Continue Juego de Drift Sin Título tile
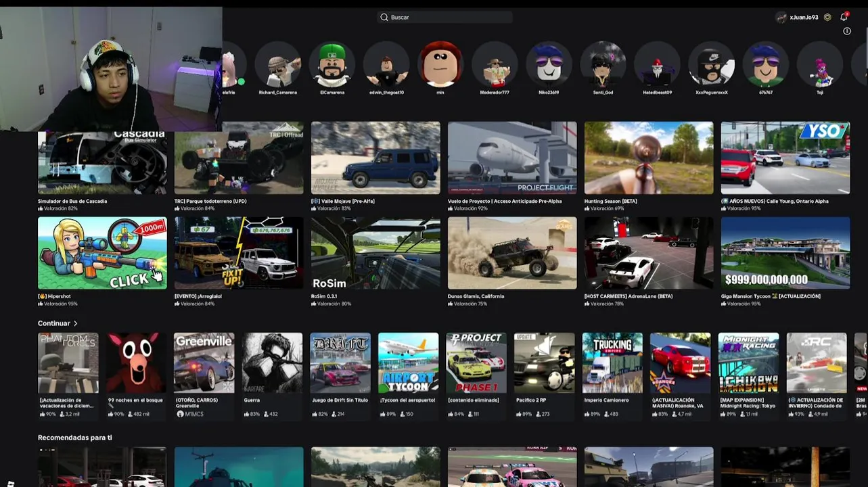Viewport: 868px width, 487px height. pos(340,363)
